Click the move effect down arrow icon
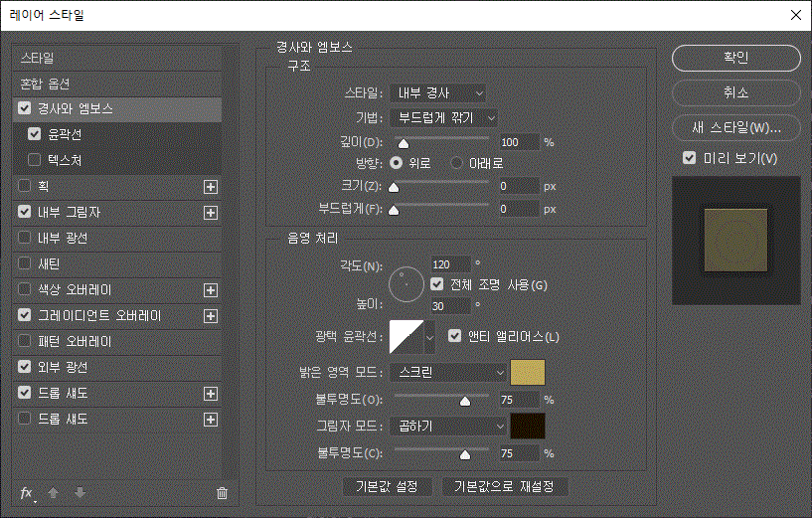The width and height of the screenshot is (812, 518). (81, 493)
